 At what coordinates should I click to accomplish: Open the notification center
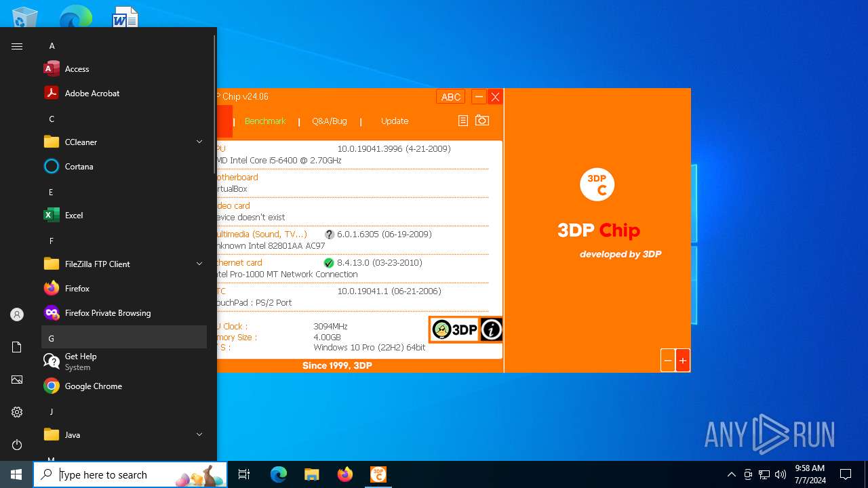[x=846, y=474]
